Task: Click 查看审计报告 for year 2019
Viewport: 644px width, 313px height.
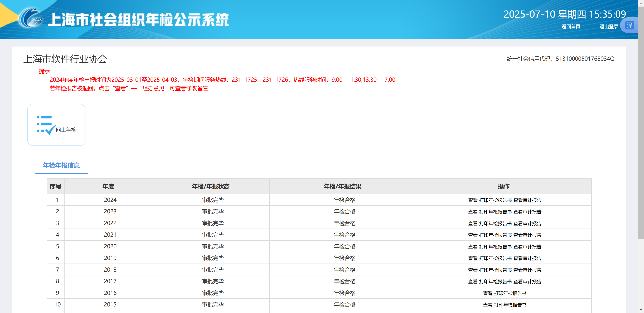Action: [x=527, y=258]
